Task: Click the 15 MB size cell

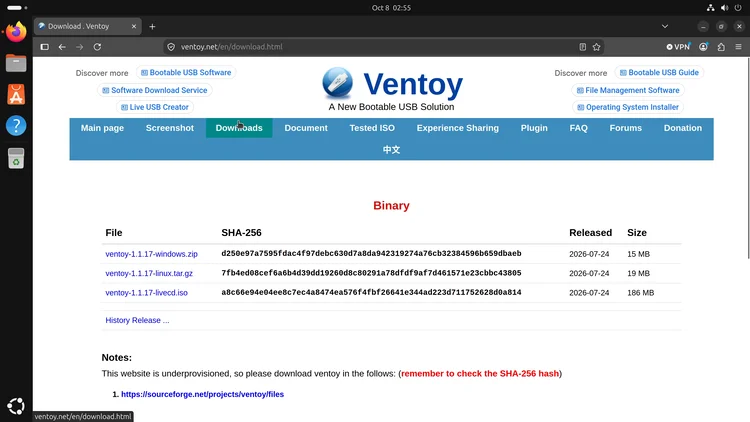Action: [638, 254]
